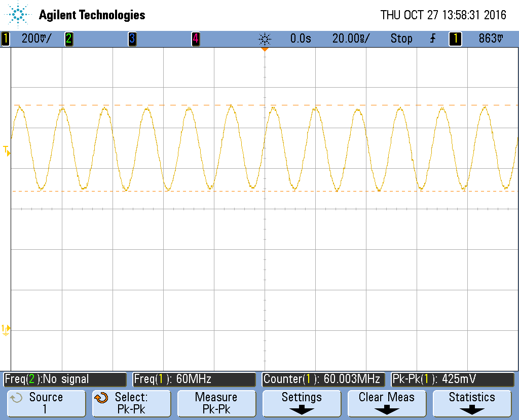Click the 200mV/ channel 1 scale value

(36, 39)
